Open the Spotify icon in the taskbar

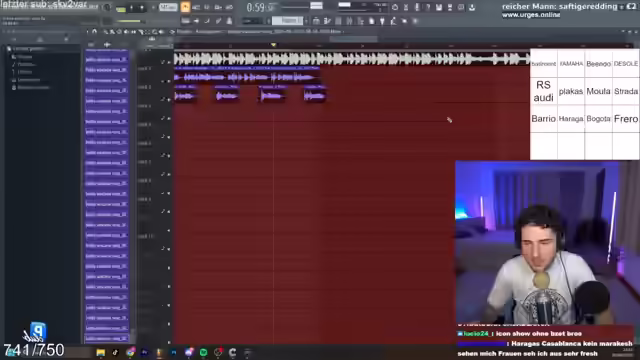[x=203, y=352]
